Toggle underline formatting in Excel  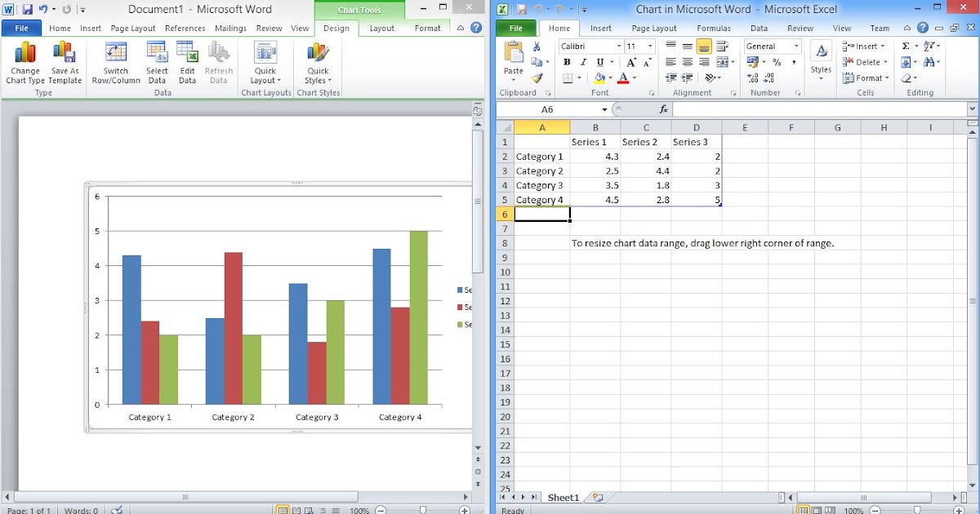click(x=599, y=62)
